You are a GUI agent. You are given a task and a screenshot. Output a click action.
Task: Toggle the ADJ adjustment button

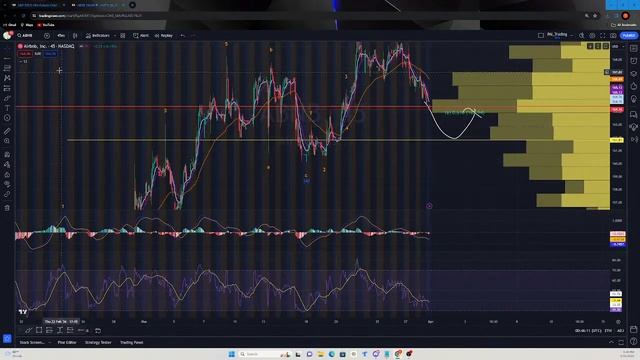[x=620, y=331]
